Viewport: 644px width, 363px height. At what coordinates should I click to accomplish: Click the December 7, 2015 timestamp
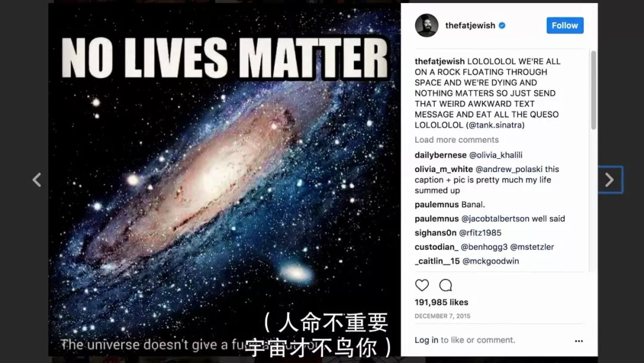tap(442, 316)
